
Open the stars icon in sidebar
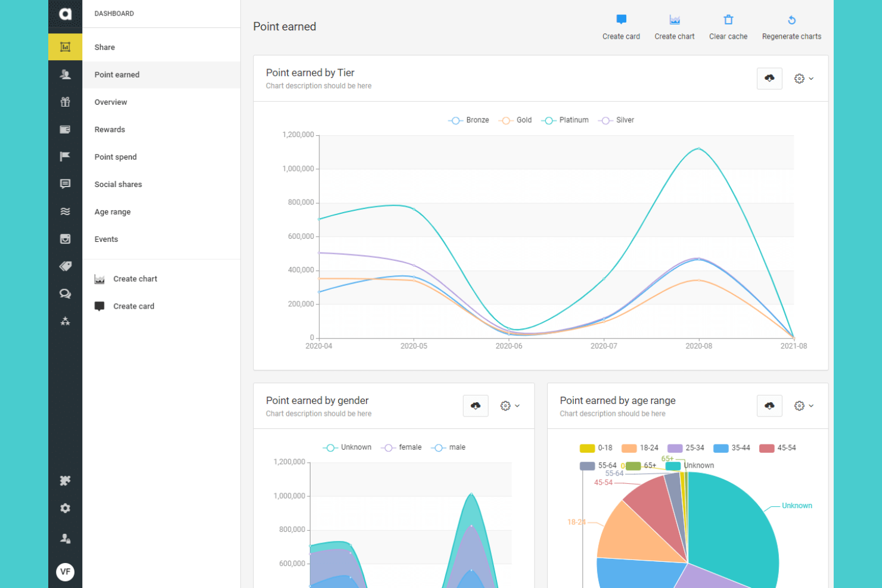point(65,321)
